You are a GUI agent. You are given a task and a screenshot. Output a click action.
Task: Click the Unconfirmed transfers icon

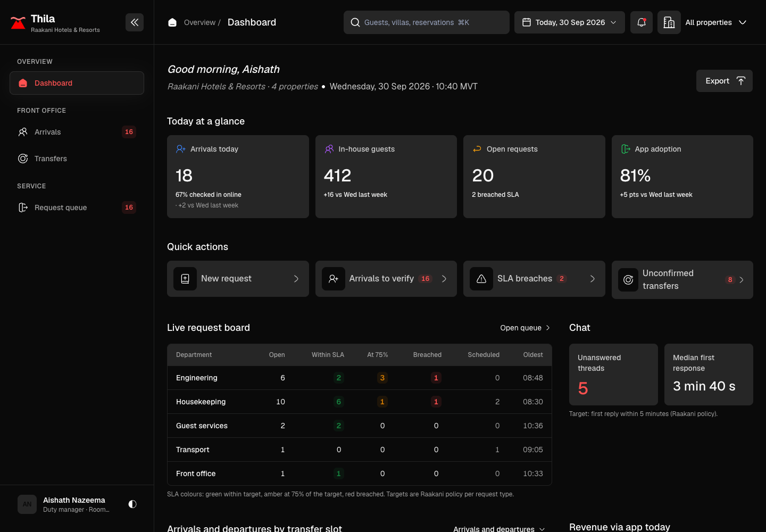point(628,280)
